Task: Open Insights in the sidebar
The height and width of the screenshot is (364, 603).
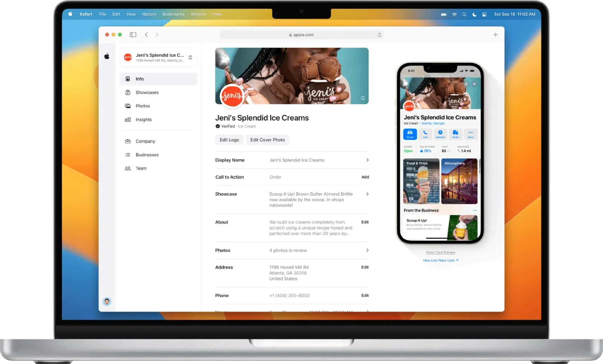Action: click(x=158, y=119)
